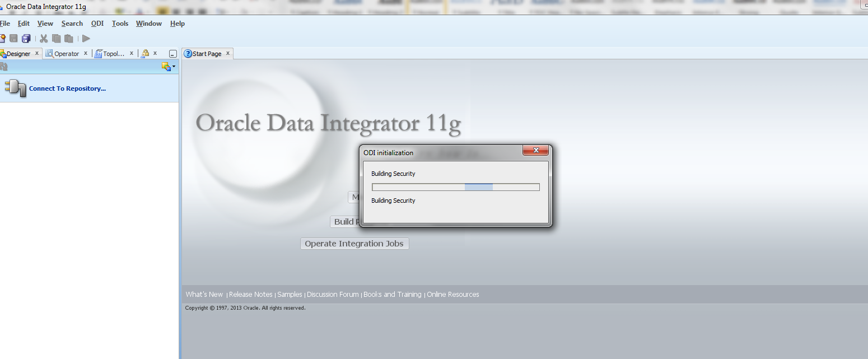Screen dimensions: 868x359
Task: Open Books and Training link
Action: [x=393, y=295]
